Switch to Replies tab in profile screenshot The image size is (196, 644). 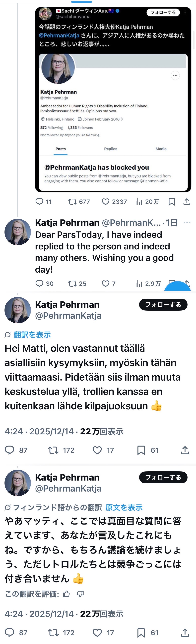[x=110, y=149]
